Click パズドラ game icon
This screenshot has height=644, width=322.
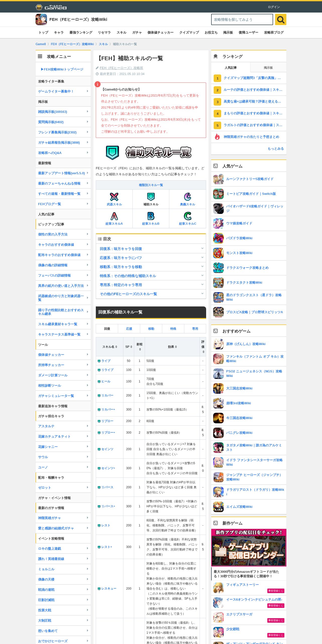tap(218, 238)
